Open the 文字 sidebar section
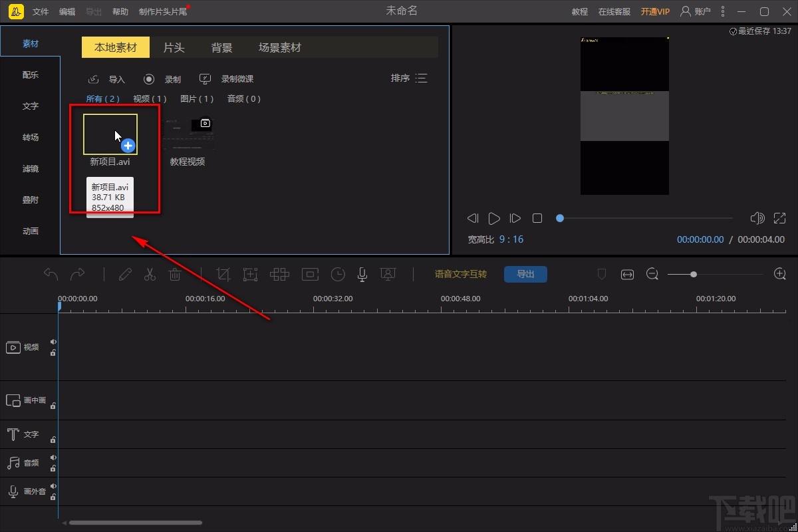The image size is (798, 532). point(30,106)
